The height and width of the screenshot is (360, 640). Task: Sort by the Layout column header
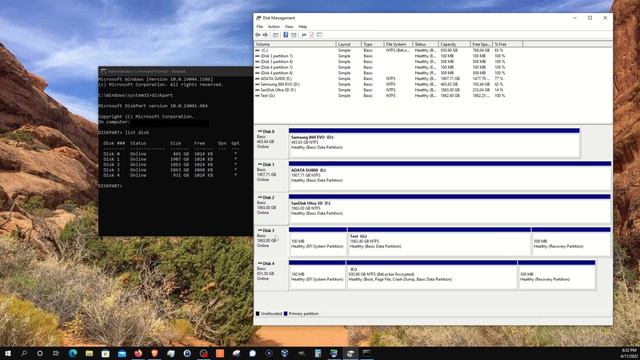[x=349, y=44]
